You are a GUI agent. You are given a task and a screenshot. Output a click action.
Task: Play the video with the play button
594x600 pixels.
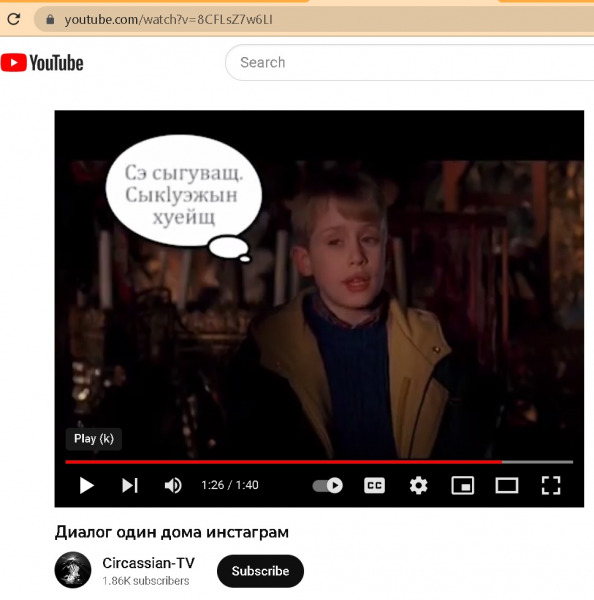[86, 486]
